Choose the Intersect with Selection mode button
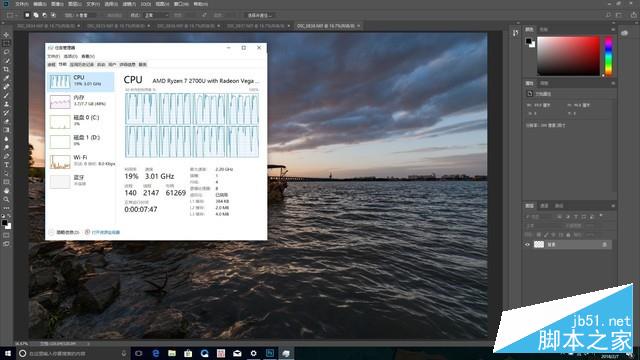Screen dimensions: 640x360 click(53, 15)
